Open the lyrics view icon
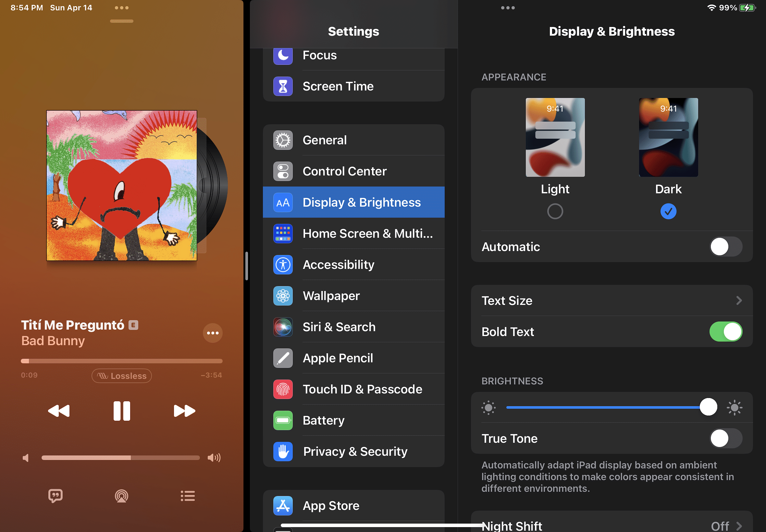Viewport: 766px width, 532px height. click(x=56, y=496)
